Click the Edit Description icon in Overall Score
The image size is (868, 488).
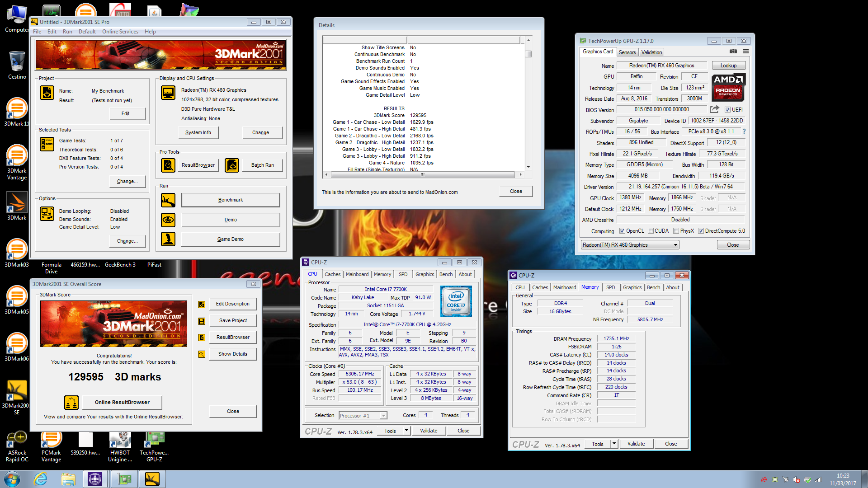[202, 305]
